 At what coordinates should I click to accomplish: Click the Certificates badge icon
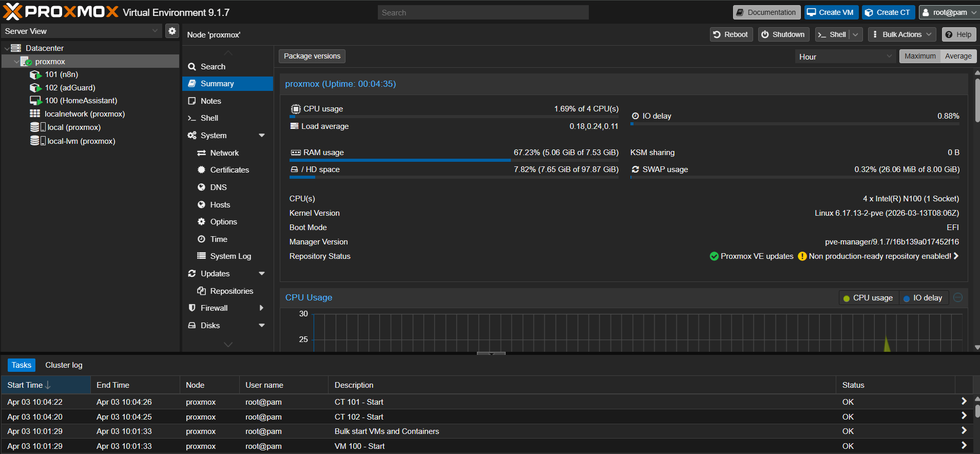point(201,170)
